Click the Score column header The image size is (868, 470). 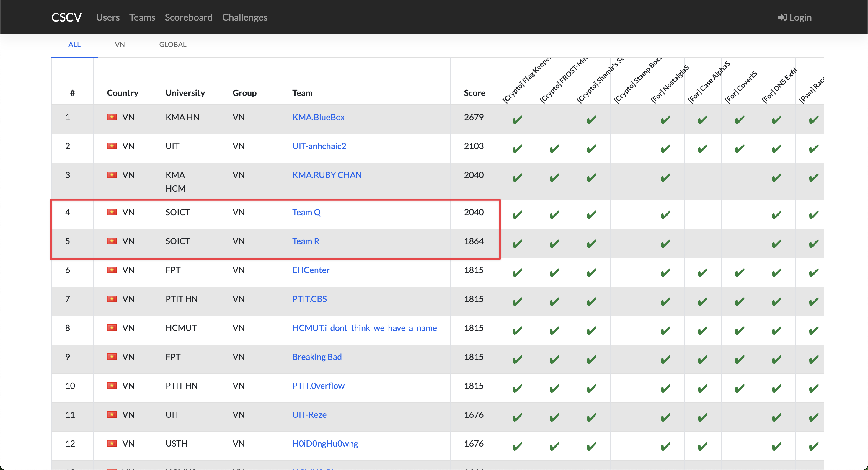click(474, 93)
